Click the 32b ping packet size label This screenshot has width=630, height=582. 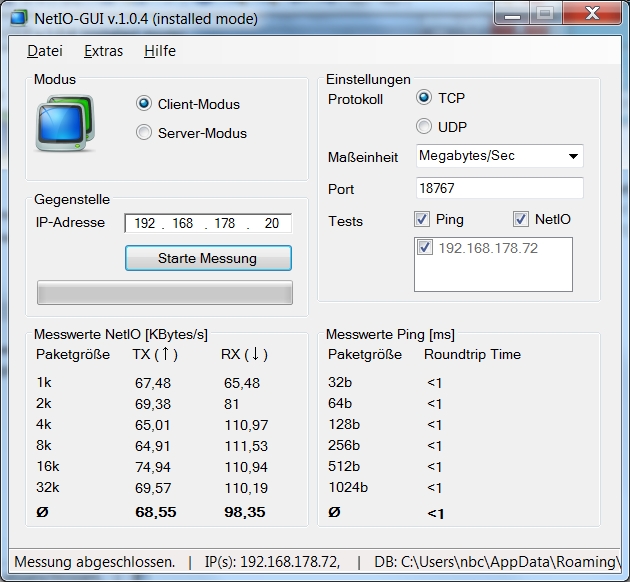point(340,382)
